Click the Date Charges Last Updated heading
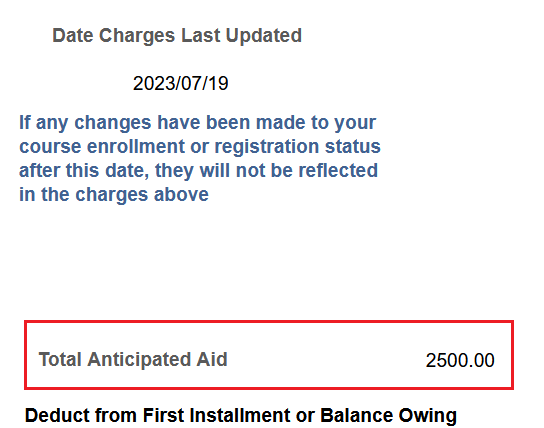544x428 pixels. (177, 36)
